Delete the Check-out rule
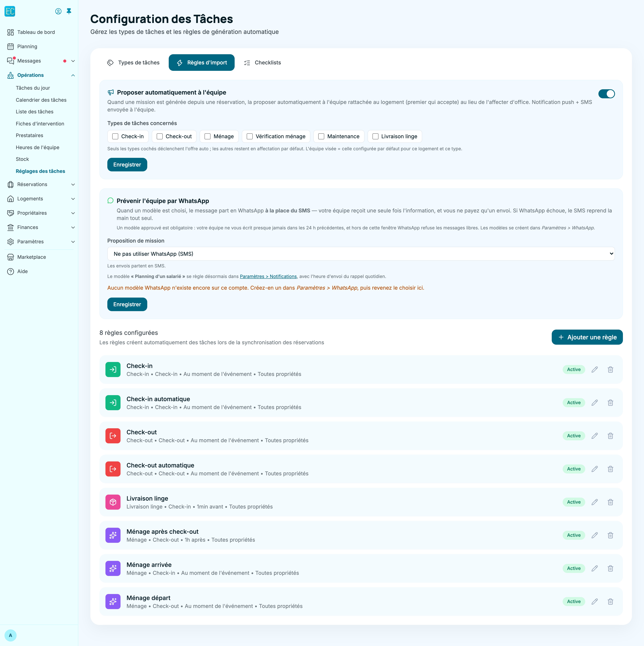The height and width of the screenshot is (646, 644). click(x=610, y=436)
